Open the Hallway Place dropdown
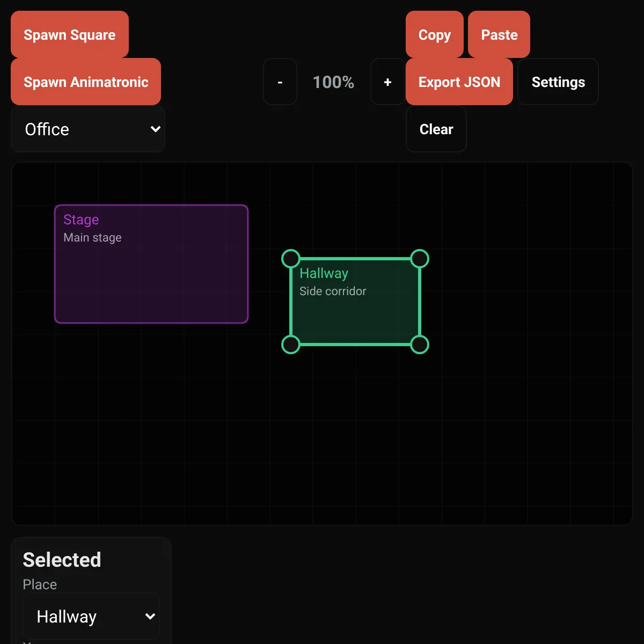Screen dimensions: 644x644 point(91,616)
